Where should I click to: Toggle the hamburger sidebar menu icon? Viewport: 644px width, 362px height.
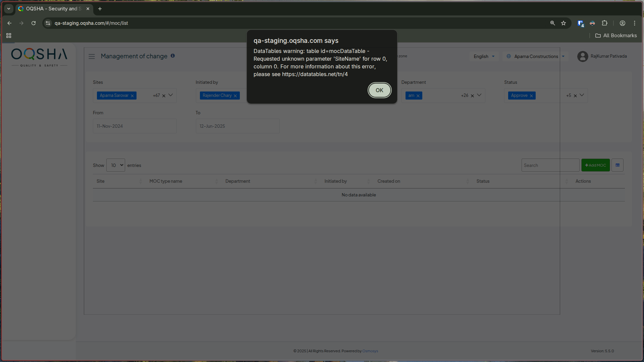(x=92, y=56)
